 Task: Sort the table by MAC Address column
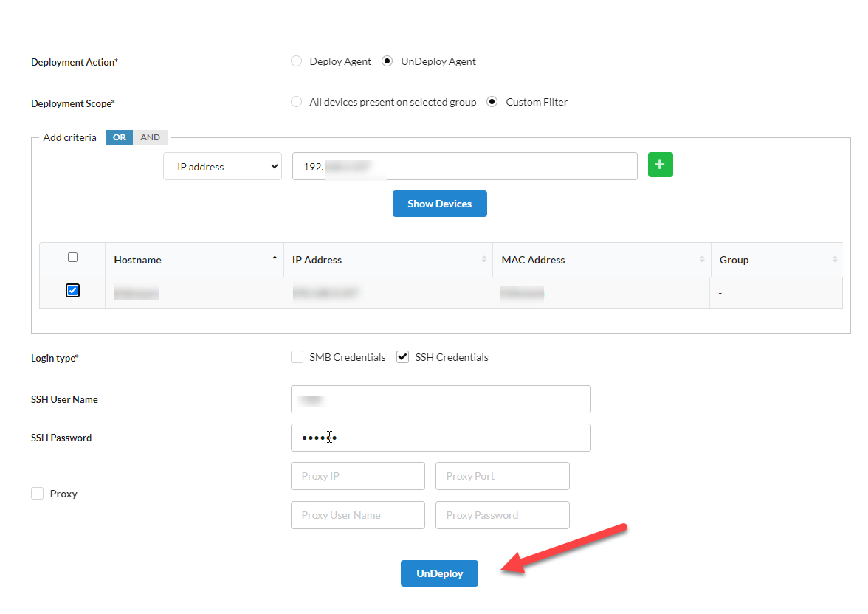coord(533,260)
